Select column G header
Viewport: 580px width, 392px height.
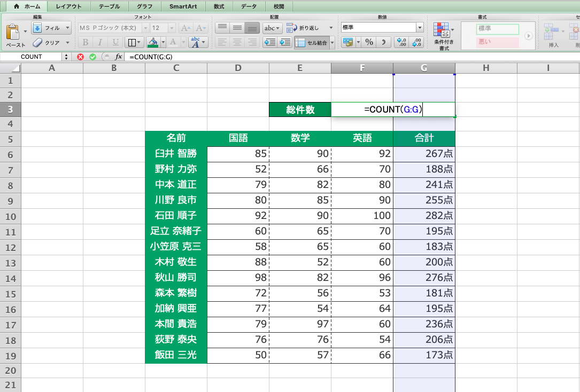(x=424, y=68)
